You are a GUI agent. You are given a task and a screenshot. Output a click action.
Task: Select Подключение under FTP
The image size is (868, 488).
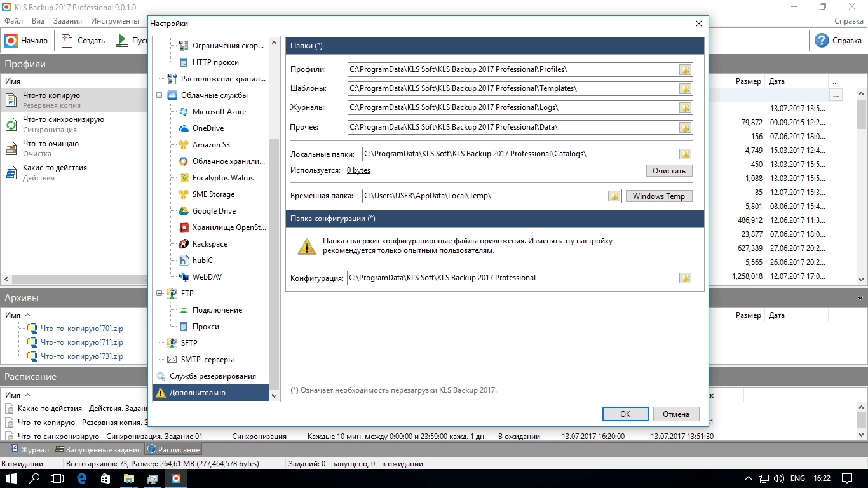click(217, 310)
